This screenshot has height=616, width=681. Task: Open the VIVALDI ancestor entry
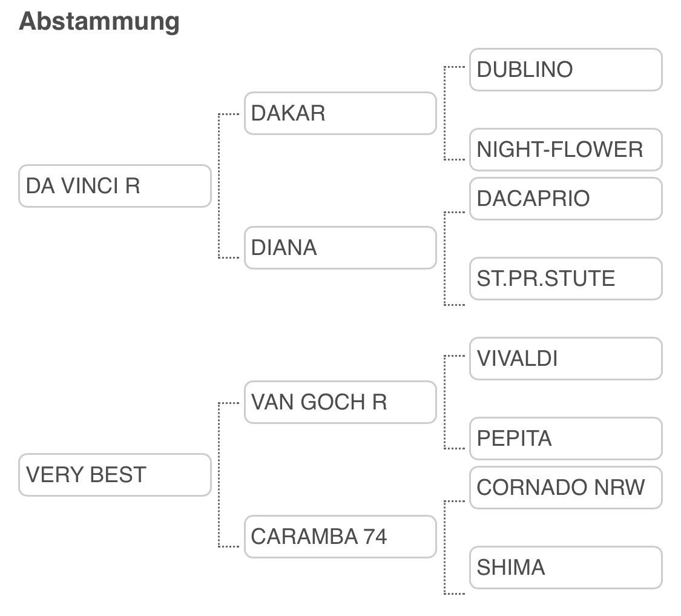tap(565, 359)
